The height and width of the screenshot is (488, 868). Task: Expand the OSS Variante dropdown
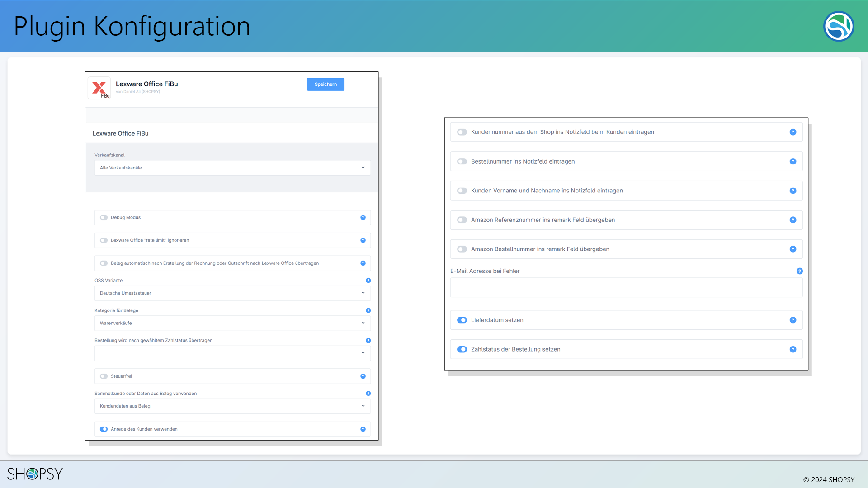tap(232, 293)
